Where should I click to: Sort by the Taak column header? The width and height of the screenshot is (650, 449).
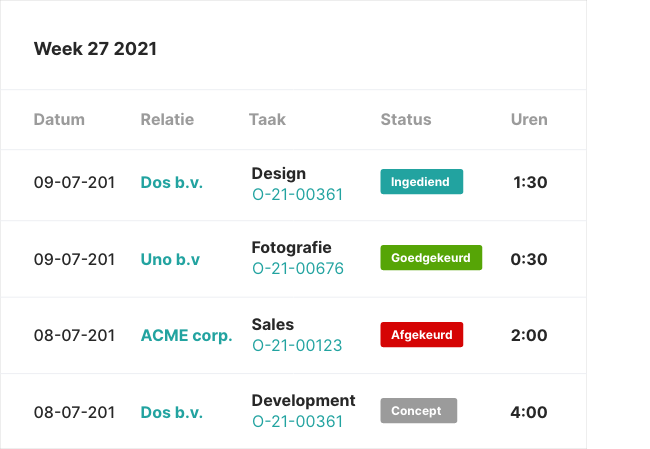pos(267,119)
